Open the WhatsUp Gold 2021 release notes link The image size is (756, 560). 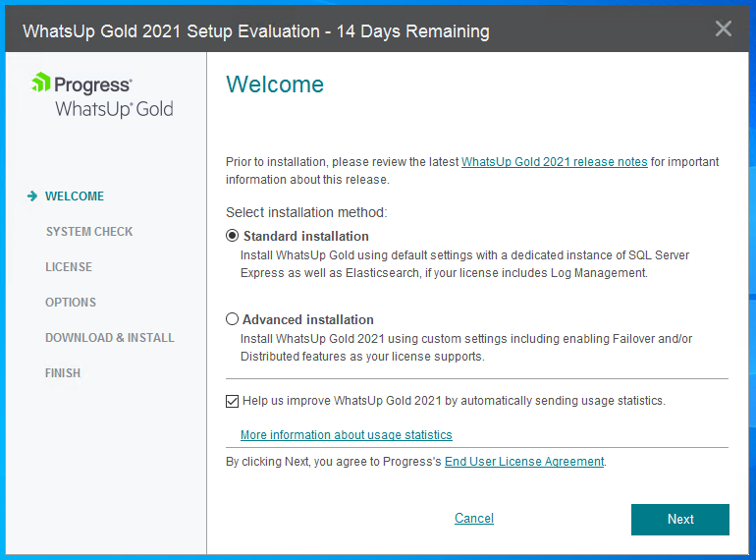tap(554, 161)
